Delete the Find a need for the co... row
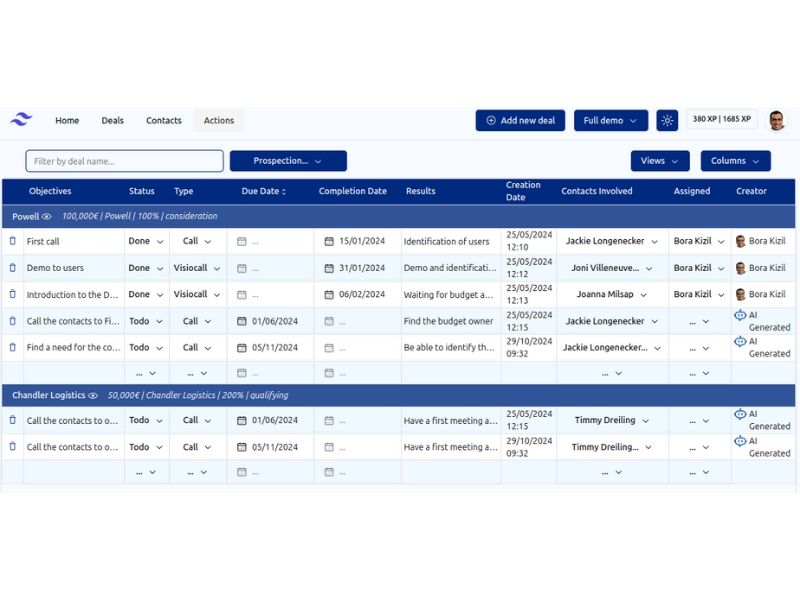This screenshot has height=600, width=800. (x=13, y=347)
